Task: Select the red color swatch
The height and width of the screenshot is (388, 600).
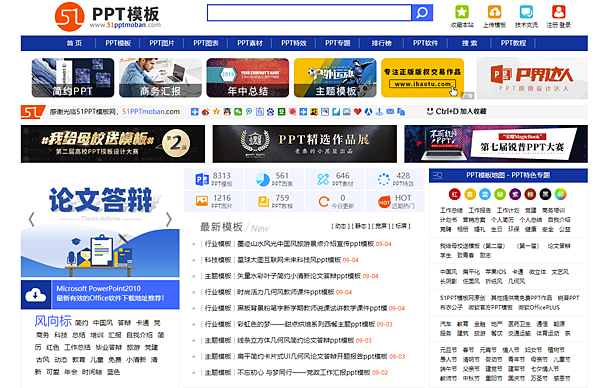Action: [x=455, y=194]
